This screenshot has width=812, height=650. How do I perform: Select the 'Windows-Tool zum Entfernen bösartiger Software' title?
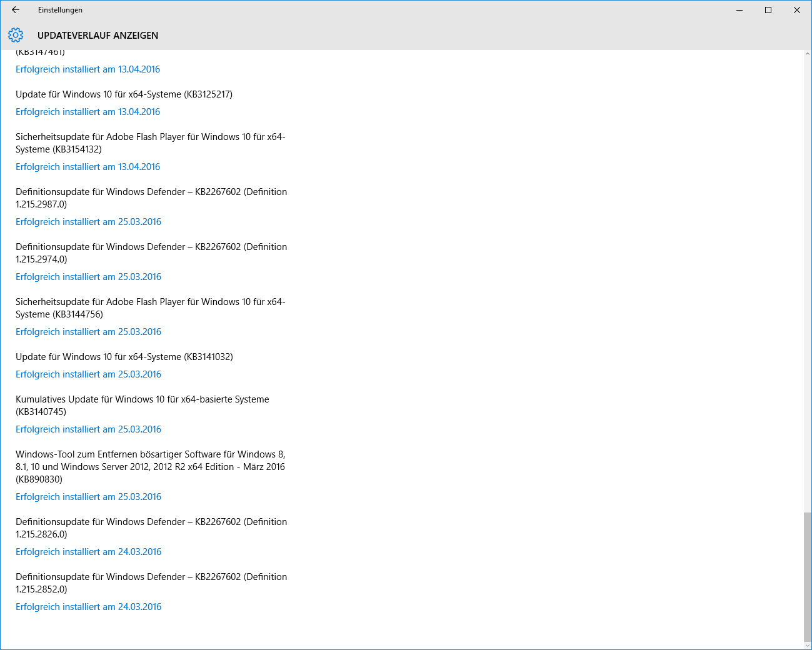click(x=151, y=467)
